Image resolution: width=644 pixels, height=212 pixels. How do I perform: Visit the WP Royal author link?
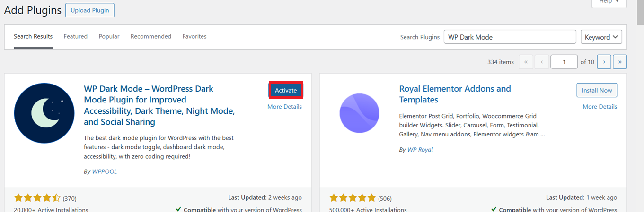[420, 150]
